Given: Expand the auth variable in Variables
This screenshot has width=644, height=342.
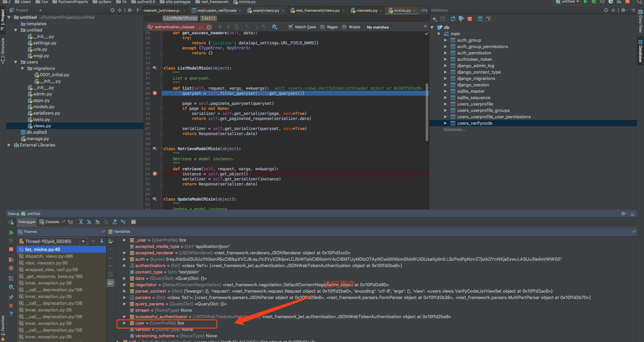Looking at the screenshot, I should [125, 259].
